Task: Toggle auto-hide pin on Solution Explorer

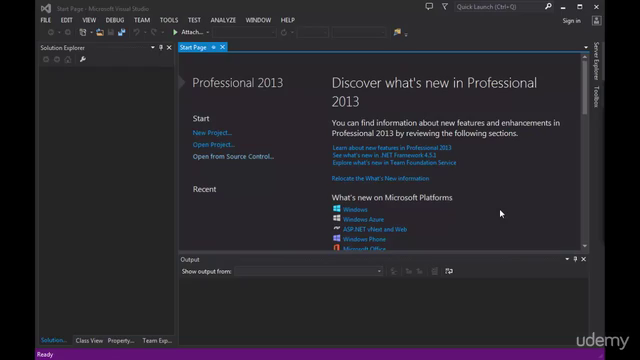Action: [x=161, y=48]
